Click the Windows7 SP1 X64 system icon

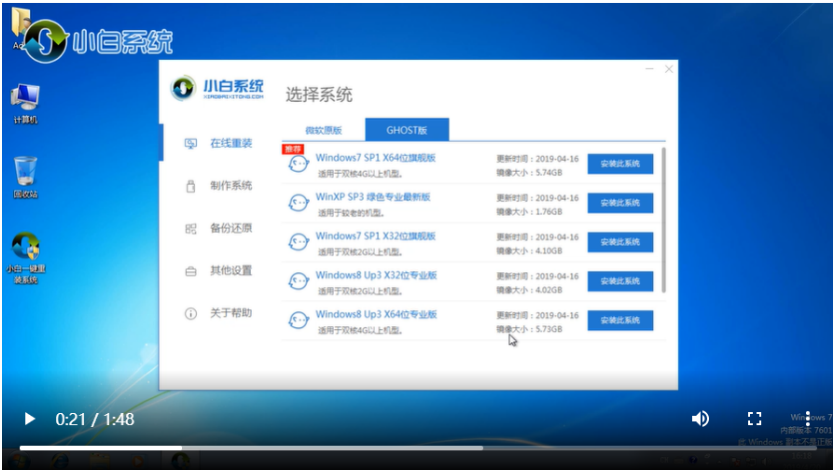[297, 164]
